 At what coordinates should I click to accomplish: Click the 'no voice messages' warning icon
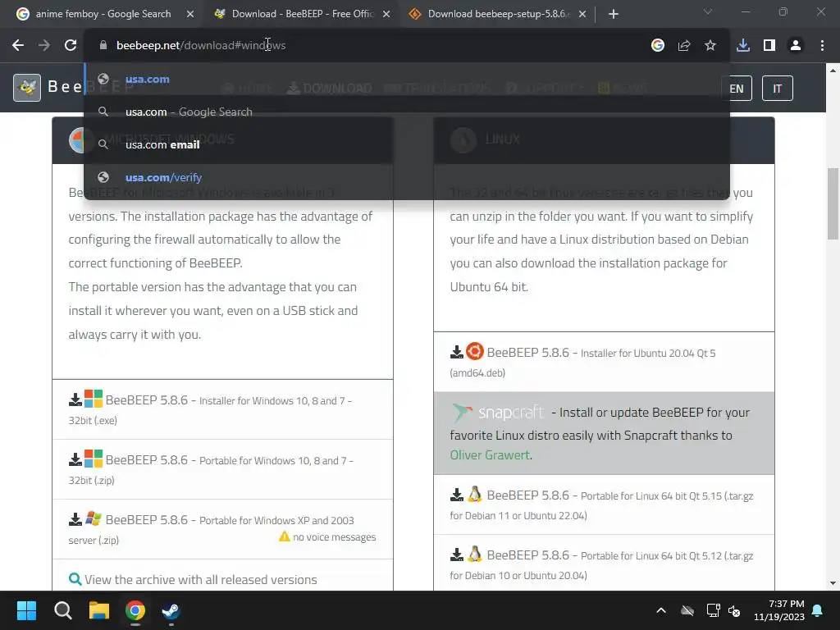point(285,536)
